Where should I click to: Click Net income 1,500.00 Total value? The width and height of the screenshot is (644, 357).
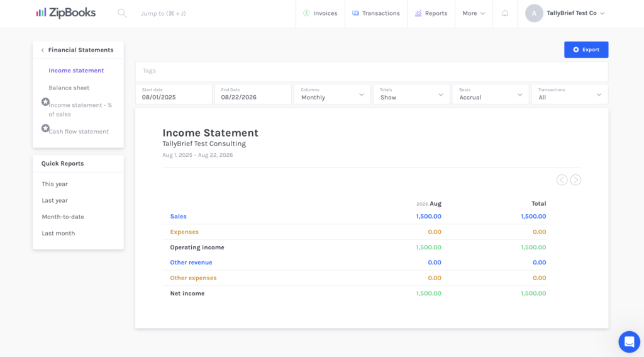(x=533, y=293)
